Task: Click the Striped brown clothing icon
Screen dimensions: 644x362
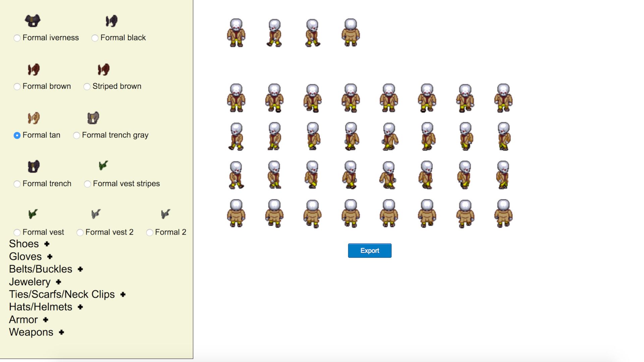Action: click(103, 70)
